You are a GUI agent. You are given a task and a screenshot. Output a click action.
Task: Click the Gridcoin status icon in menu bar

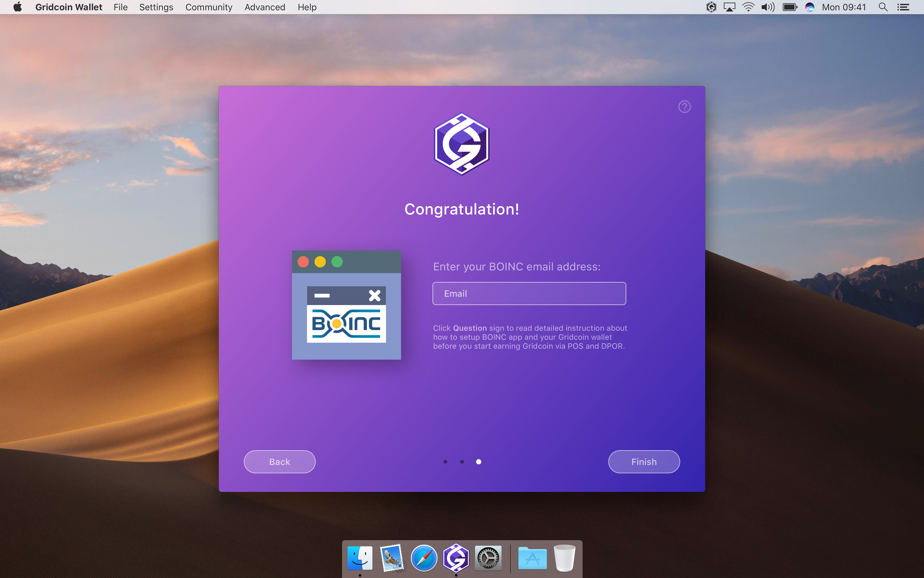pyautogui.click(x=711, y=7)
